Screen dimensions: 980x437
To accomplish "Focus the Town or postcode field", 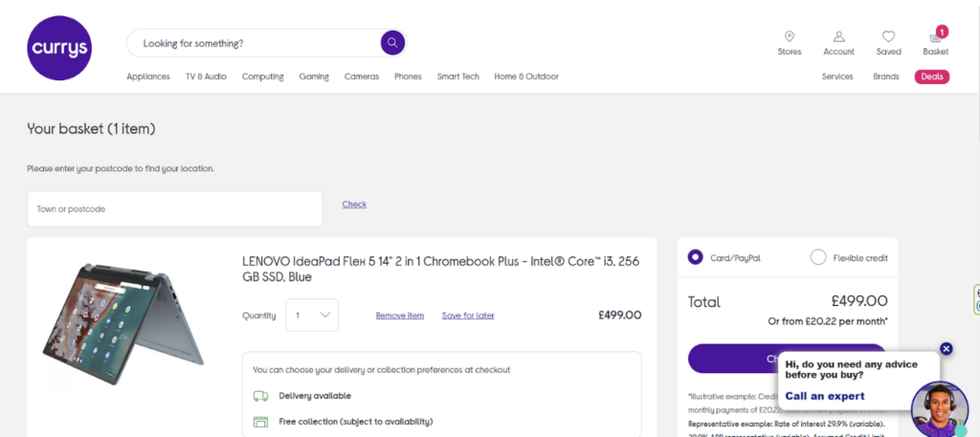I will (x=175, y=209).
